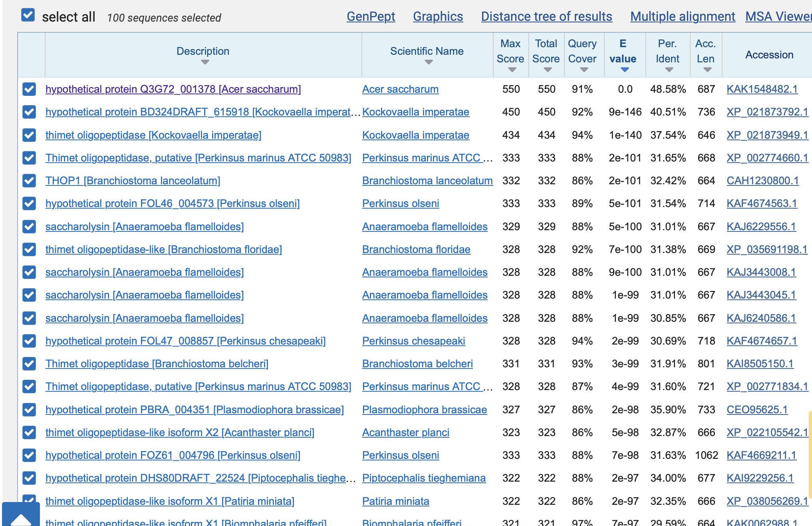The width and height of the screenshot is (812, 526).
Task: Open hypothetical protein BD324DRAFT_615918 description link
Action: [x=203, y=112]
